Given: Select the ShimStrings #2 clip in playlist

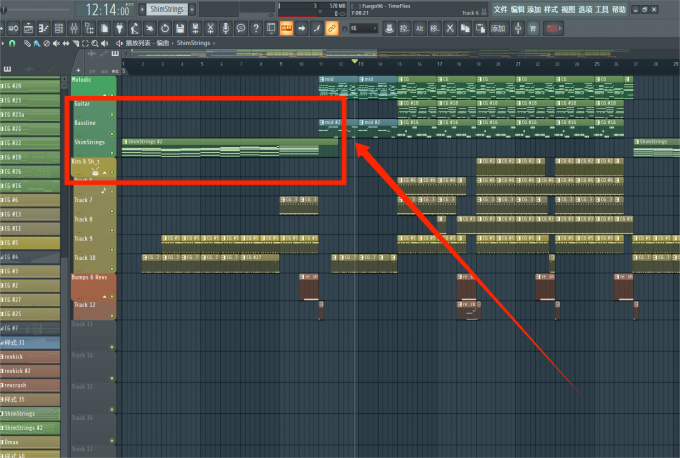Looking at the screenshot, I should coord(230,147).
